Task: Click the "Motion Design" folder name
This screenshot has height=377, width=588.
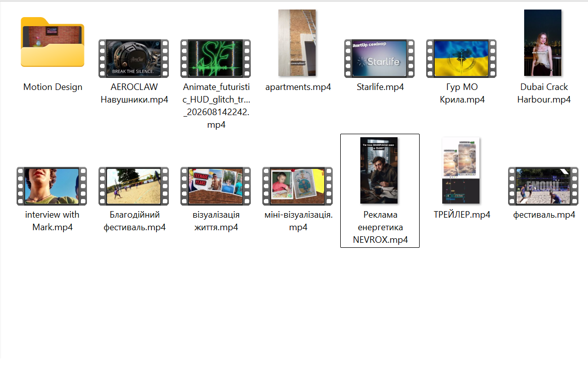Action: (x=53, y=87)
